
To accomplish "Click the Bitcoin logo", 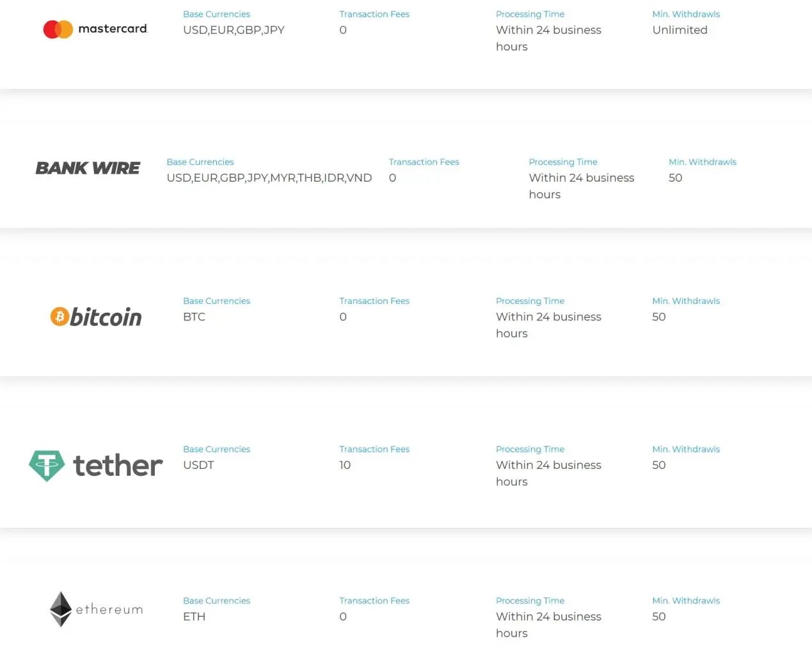I will 96,317.
